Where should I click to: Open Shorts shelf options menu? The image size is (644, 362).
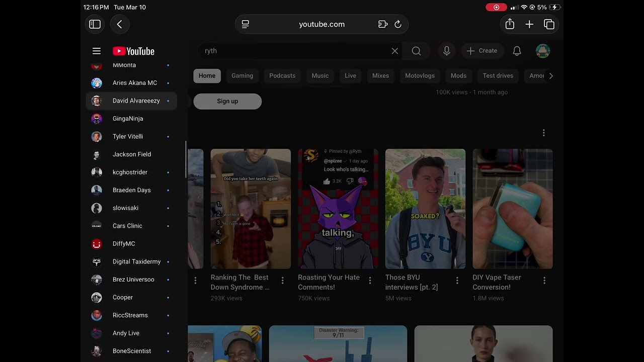click(543, 133)
